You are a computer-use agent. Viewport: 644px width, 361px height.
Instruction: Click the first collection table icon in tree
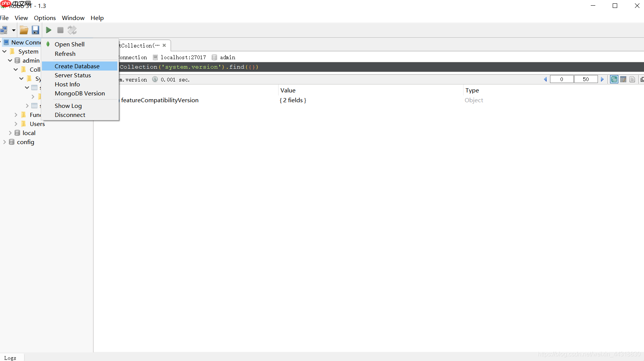[x=34, y=88]
